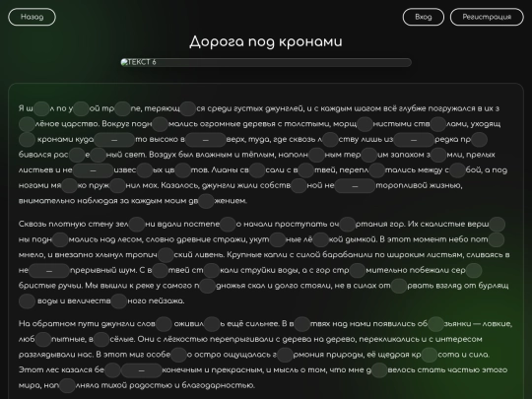Fill the blank ending 'верш_' before 'ны'
This screenshot has height=399, width=532.
pyautogui.click(x=498, y=225)
